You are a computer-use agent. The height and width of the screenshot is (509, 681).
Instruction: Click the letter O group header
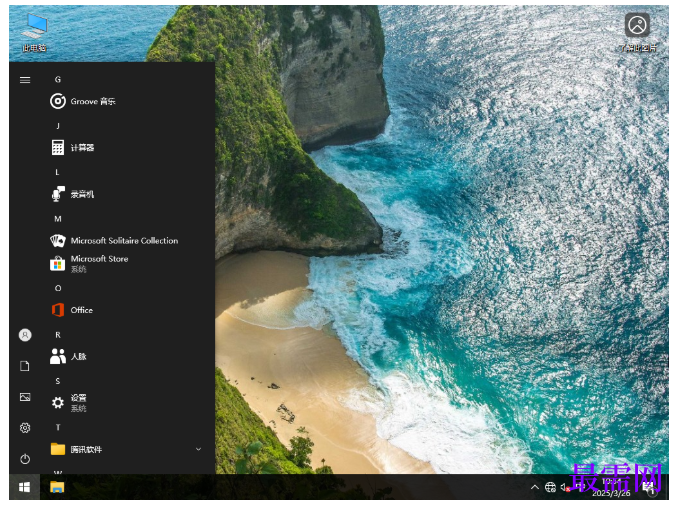58,288
